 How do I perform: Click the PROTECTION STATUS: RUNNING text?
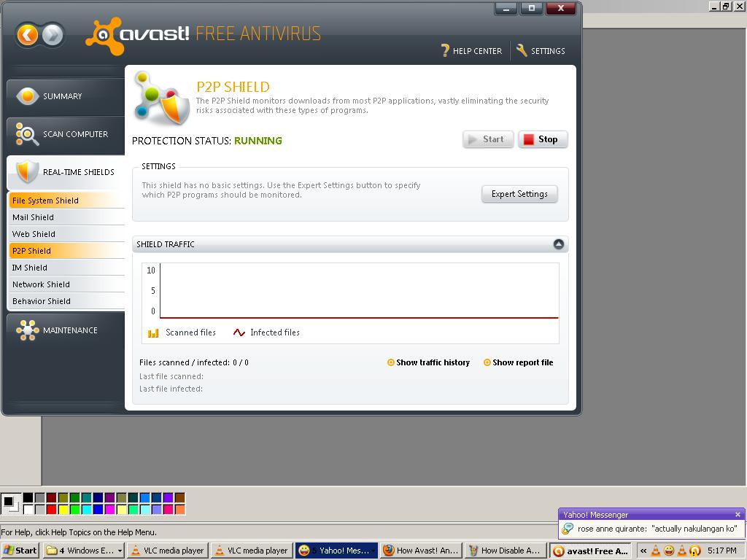206,141
